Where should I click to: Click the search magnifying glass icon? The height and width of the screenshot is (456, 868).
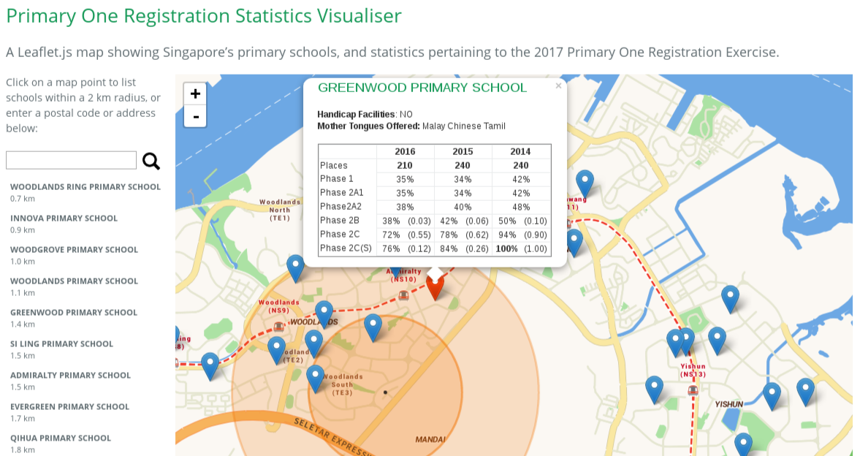click(151, 162)
